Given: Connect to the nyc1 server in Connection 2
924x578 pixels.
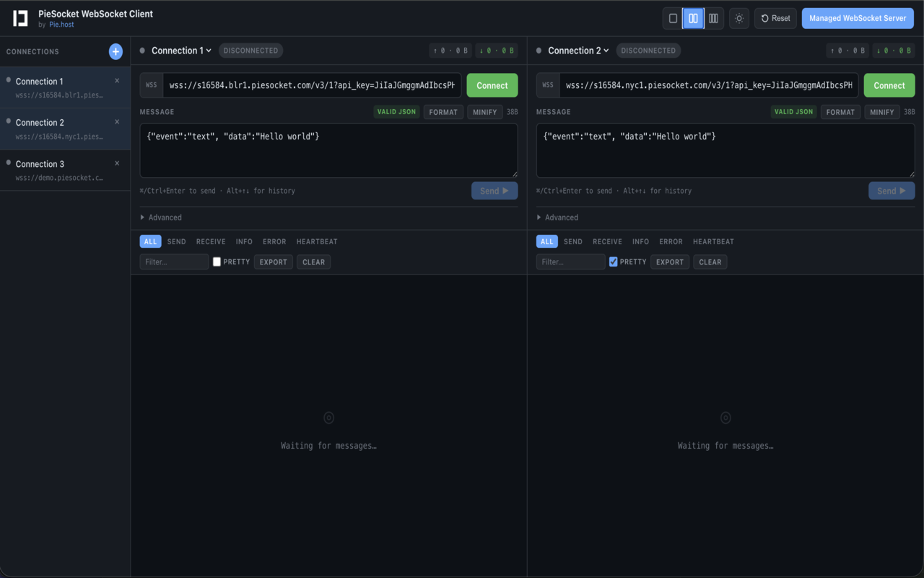Looking at the screenshot, I should (x=889, y=85).
